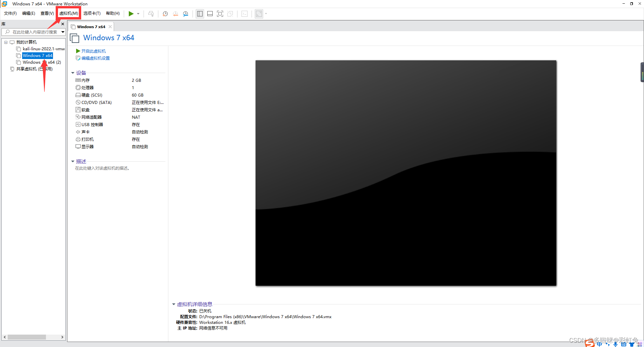644x347 pixels.
Task: Close the library panel with the X button
Action: pyautogui.click(x=63, y=24)
